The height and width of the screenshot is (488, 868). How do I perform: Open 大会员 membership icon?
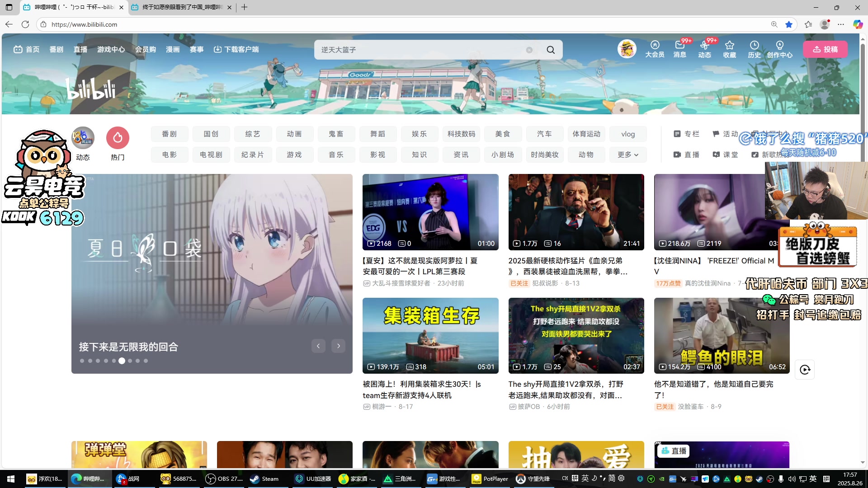pyautogui.click(x=655, y=49)
